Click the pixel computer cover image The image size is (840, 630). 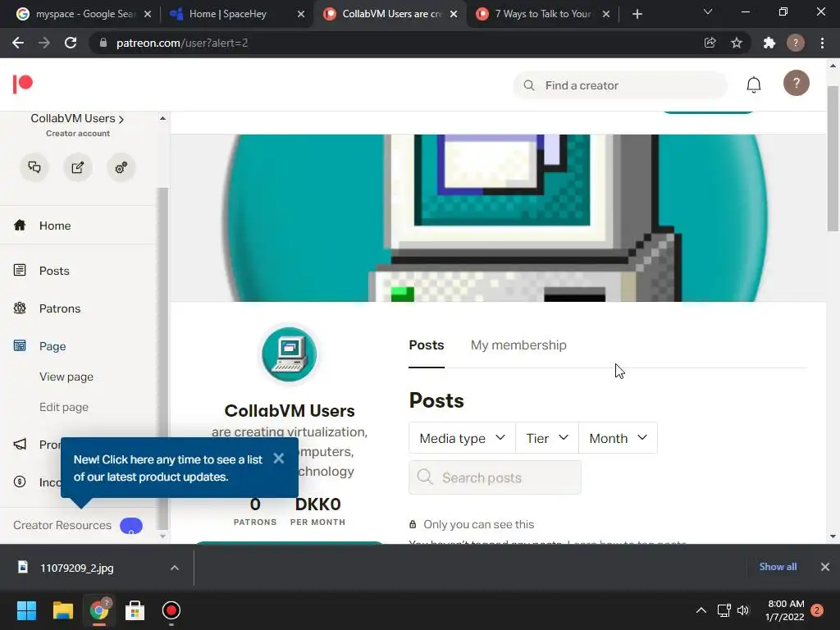pyautogui.click(x=498, y=217)
